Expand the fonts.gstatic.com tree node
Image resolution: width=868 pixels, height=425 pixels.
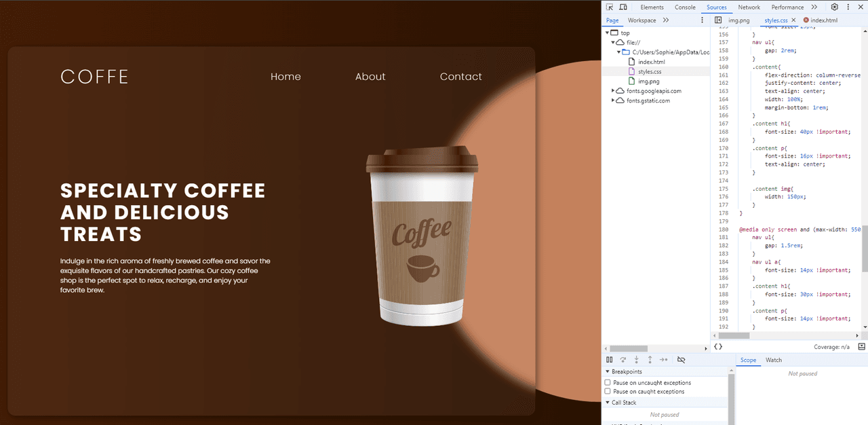(x=613, y=100)
